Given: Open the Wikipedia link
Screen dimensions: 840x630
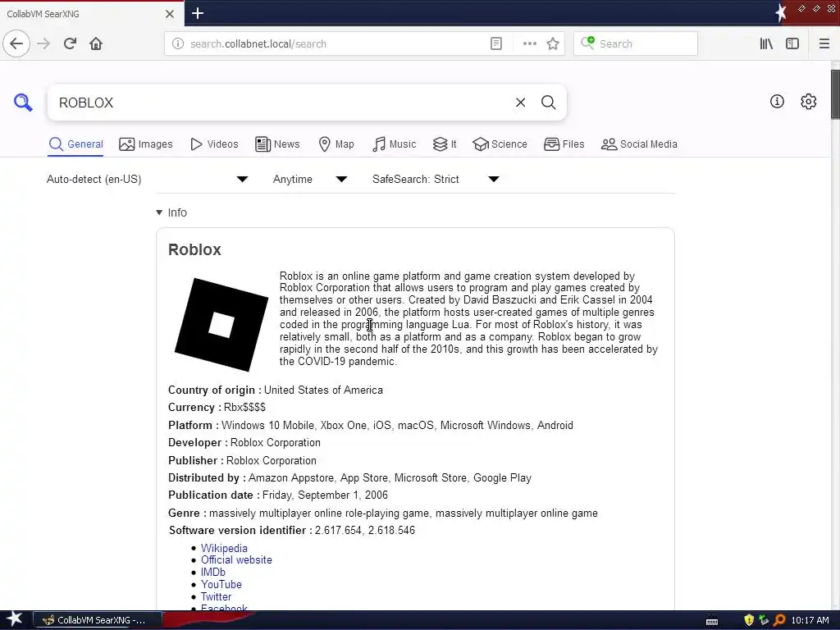Looking at the screenshot, I should 224,548.
